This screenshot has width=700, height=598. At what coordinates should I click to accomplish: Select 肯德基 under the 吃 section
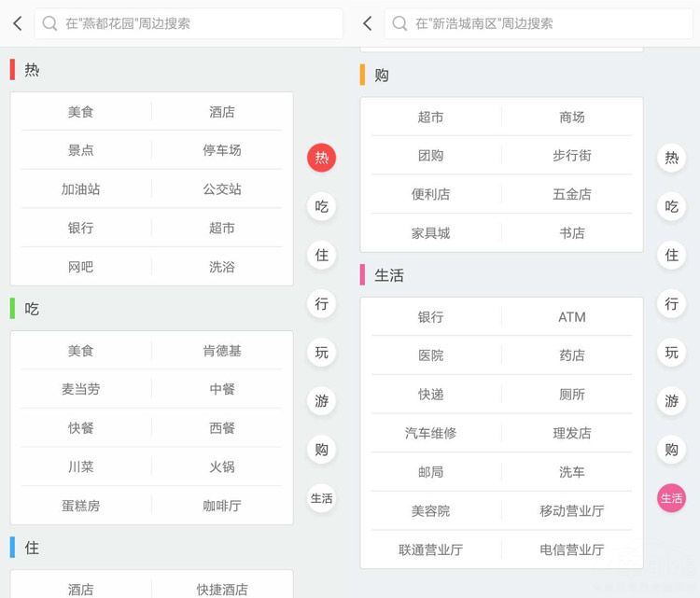(x=222, y=351)
